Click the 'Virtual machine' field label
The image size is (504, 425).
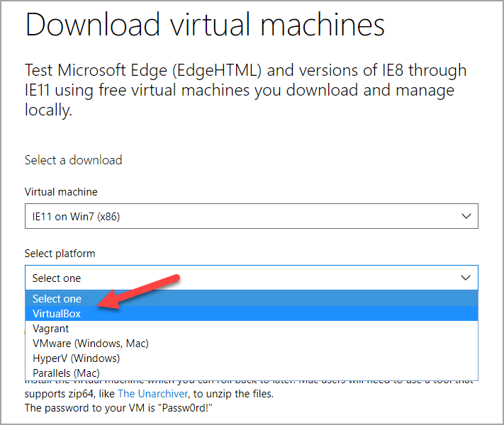61,192
